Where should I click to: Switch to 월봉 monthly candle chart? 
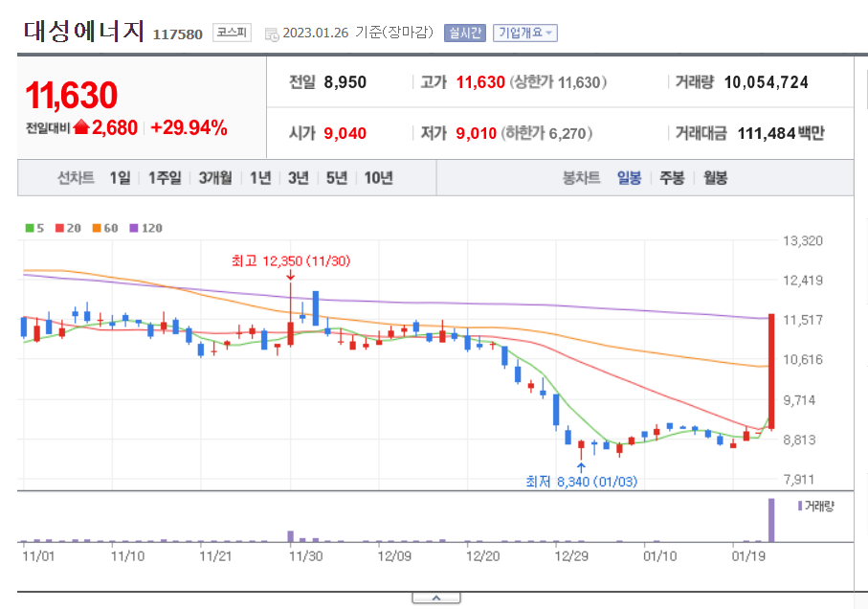[715, 178]
